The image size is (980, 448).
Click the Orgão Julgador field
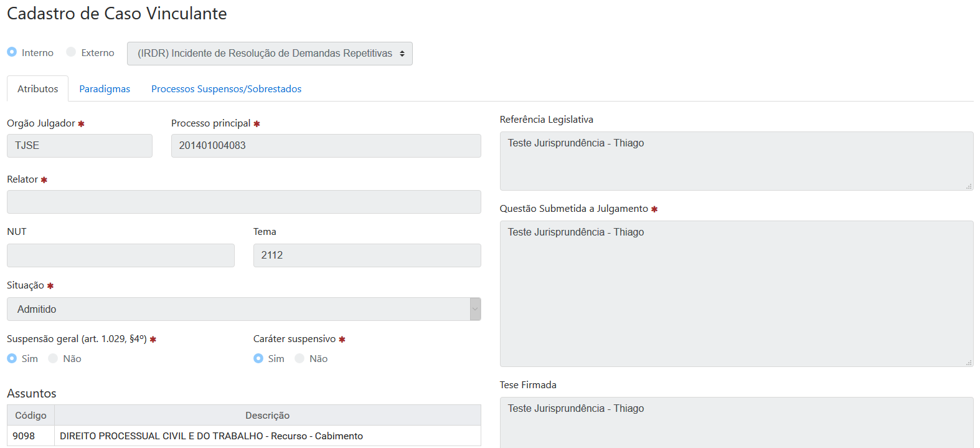click(x=80, y=146)
